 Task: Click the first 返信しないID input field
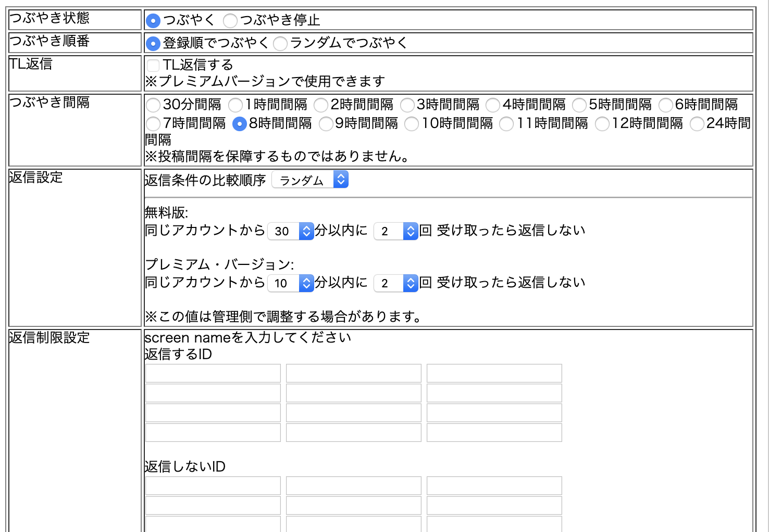213,486
